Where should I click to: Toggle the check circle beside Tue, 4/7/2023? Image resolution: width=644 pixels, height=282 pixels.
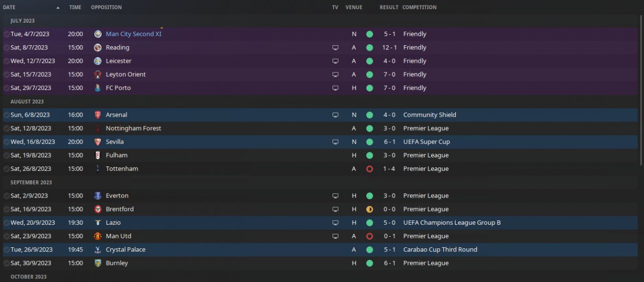click(6, 34)
